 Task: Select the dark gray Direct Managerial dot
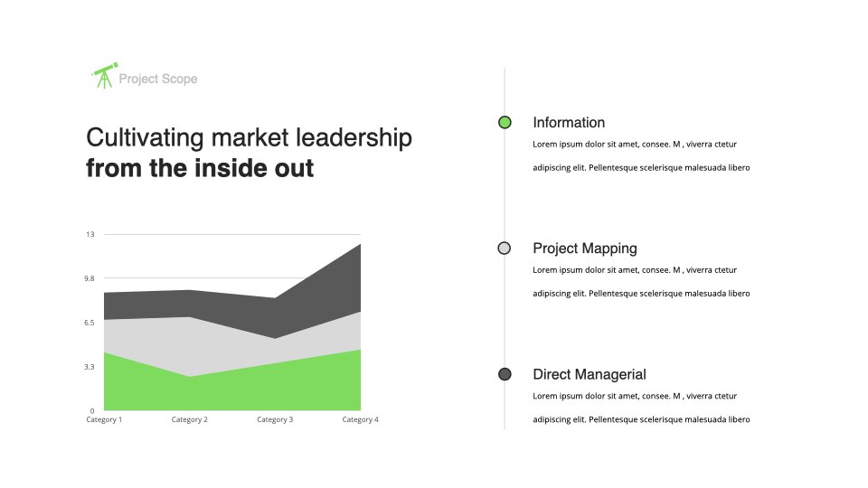[505, 374]
